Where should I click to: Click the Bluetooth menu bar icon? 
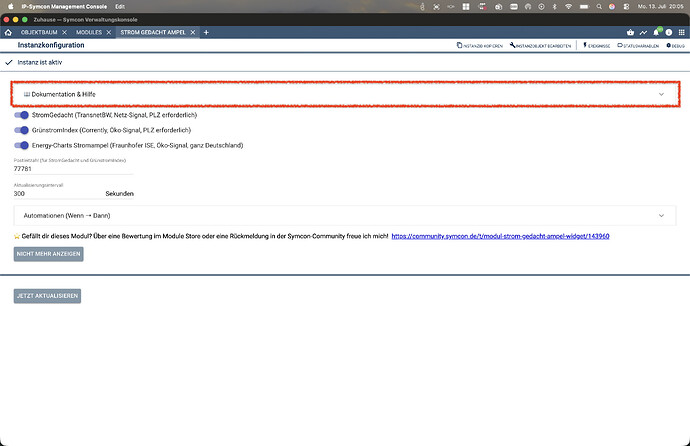[x=555, y=7]
